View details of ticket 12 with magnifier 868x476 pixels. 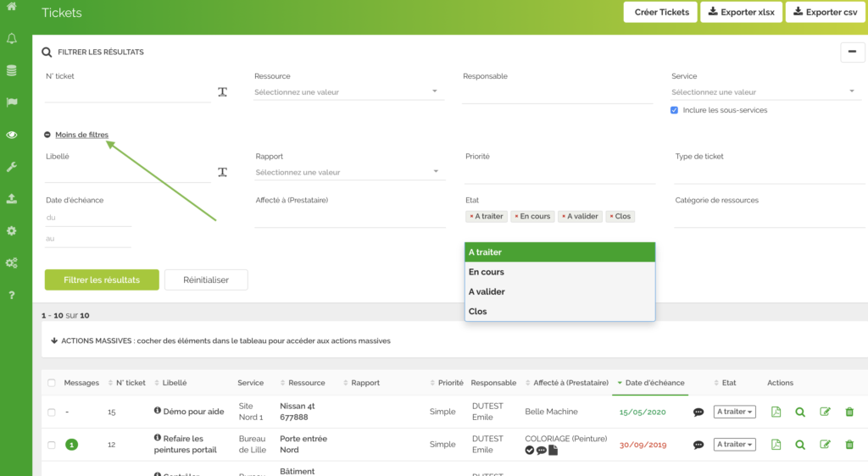coord(800,445)
